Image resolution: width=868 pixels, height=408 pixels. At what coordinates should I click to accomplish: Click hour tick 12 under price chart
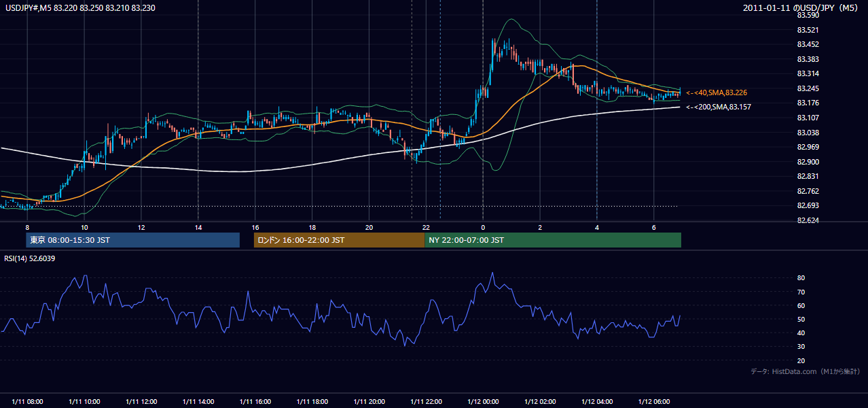pos(141,227)
